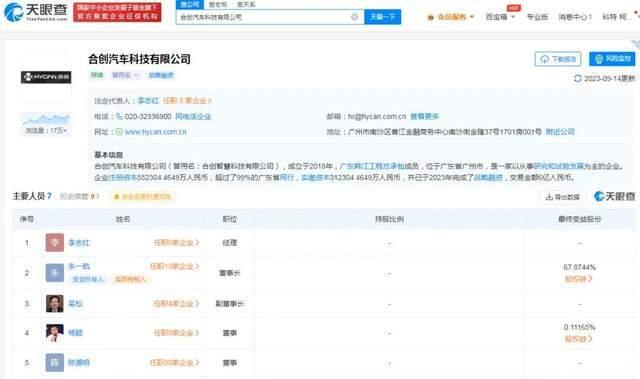Click the red official credit agency banner
This screenshot has height=379, width=640.
[117, 12]
